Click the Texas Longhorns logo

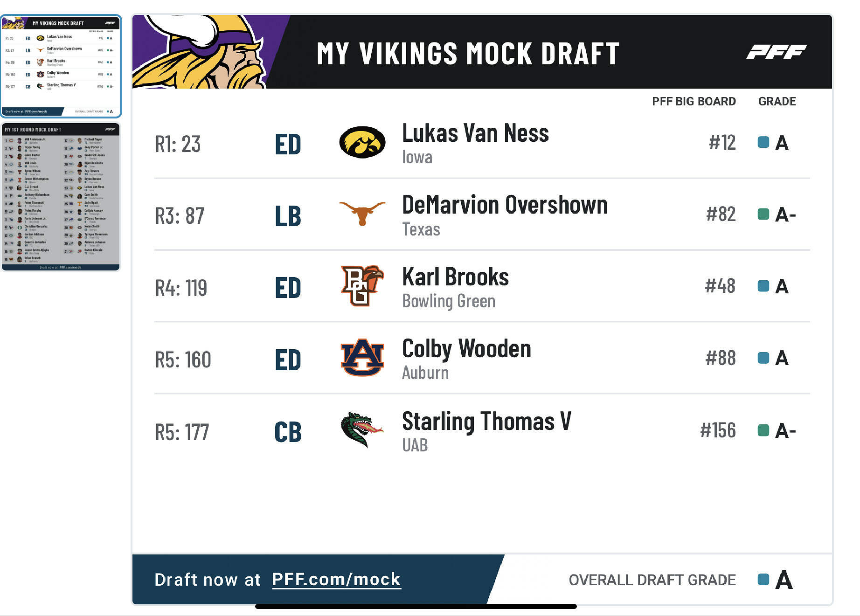click(362, 213)
